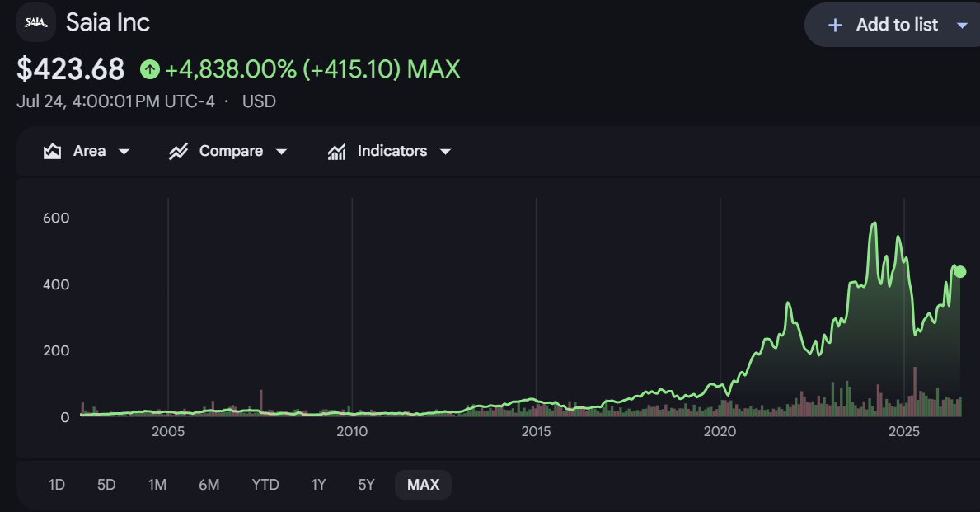
Task: Select the 1D time range
Action: click(x=57, y=485)
